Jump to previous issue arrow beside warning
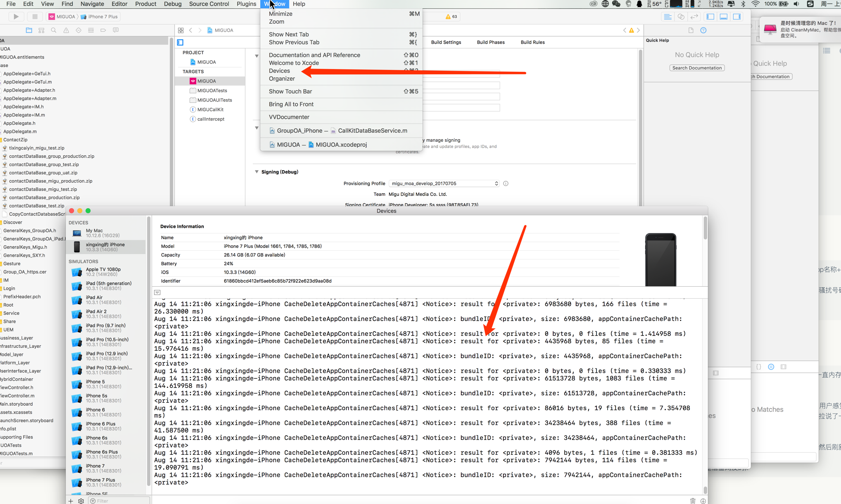The image size is (841, 504). click(625, 30)
